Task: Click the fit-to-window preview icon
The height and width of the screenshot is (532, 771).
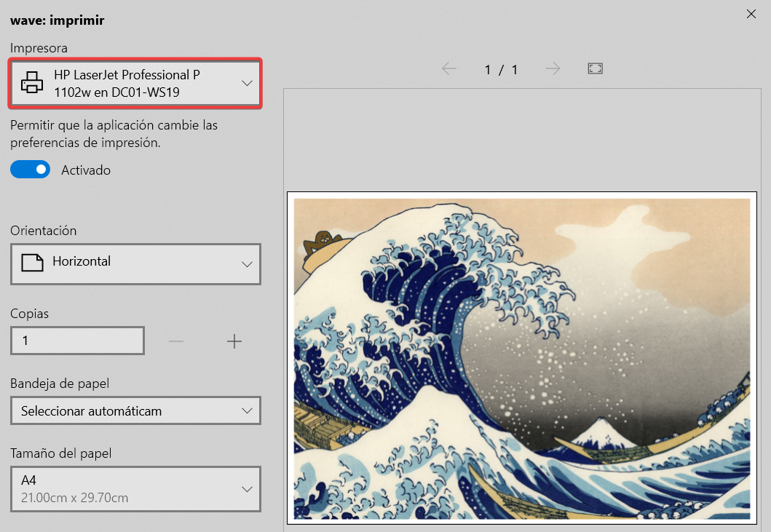Action: coord(595,69)
